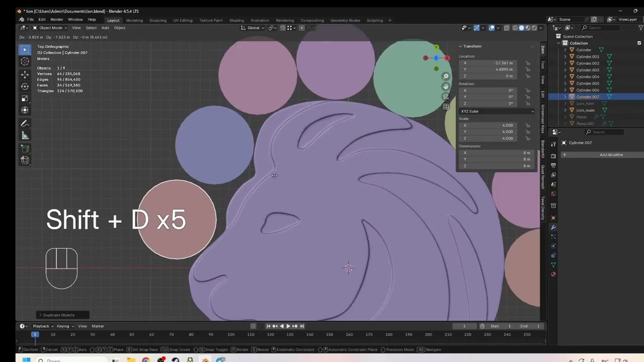Pick the Rotate tool in toolbar
This screenshot has height=362, width=644.
tap(25, 86)
